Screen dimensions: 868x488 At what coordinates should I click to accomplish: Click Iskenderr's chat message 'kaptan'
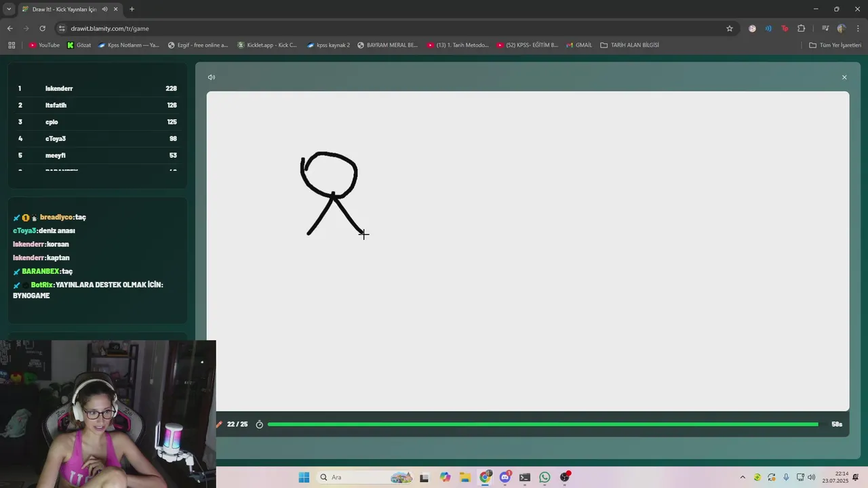(x=58, y=258)
